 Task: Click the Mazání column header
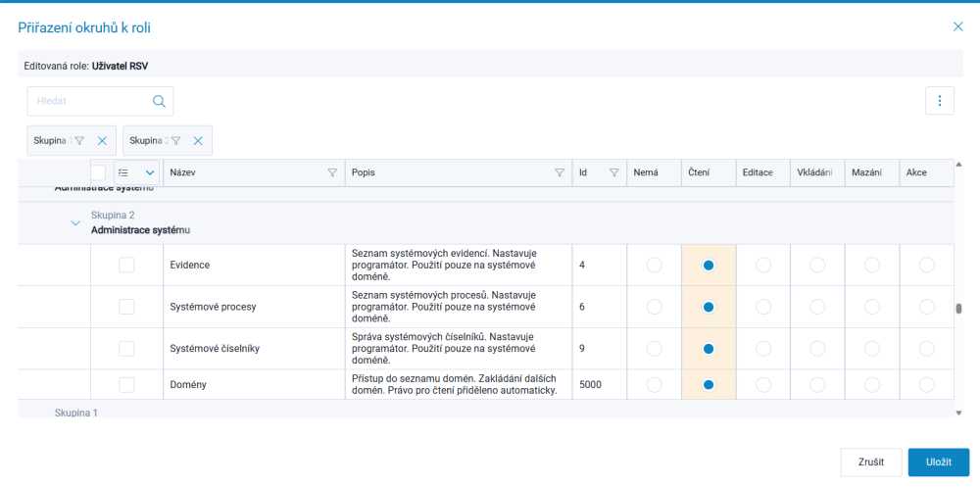[x=872, y=173]
